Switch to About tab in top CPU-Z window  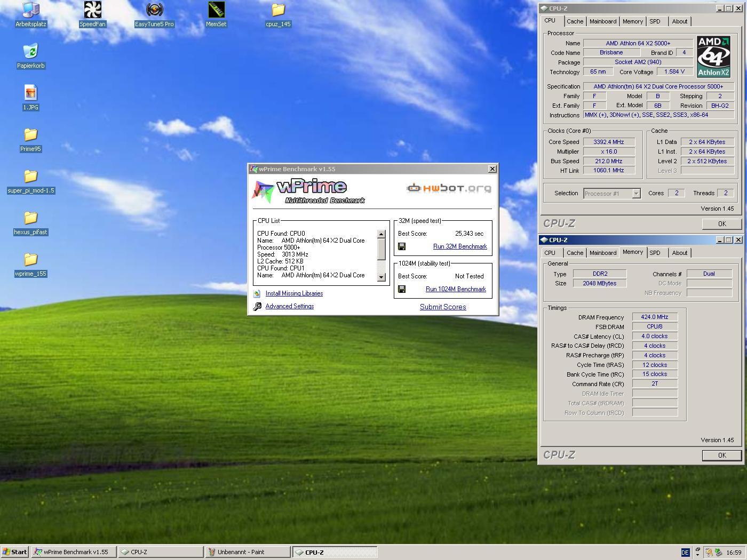coord(680,21)
